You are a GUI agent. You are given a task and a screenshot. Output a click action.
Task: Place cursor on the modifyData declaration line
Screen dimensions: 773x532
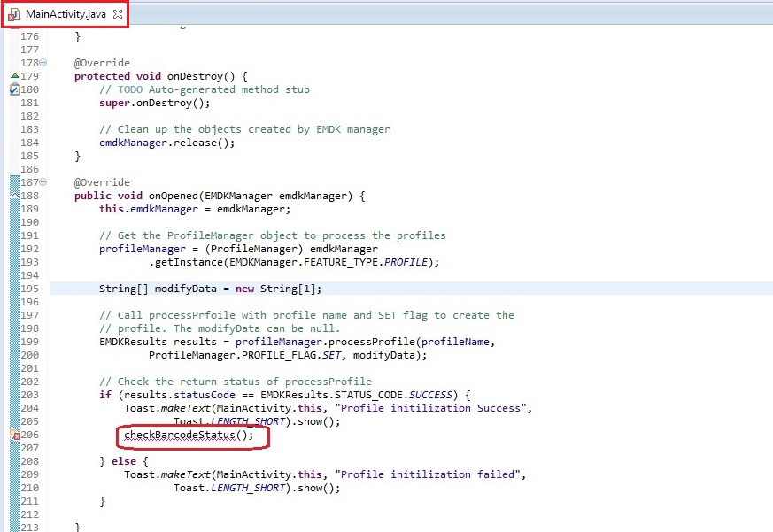(x=211, y=289)
